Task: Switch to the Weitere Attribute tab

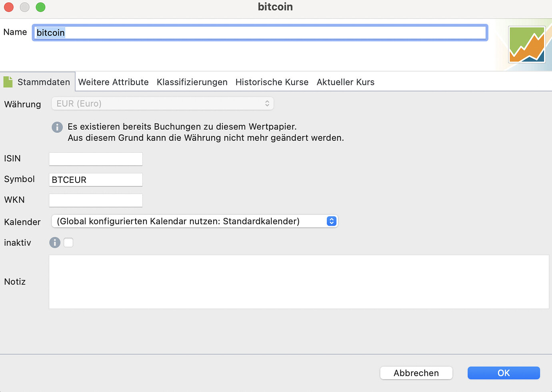Action: (114, 82)
